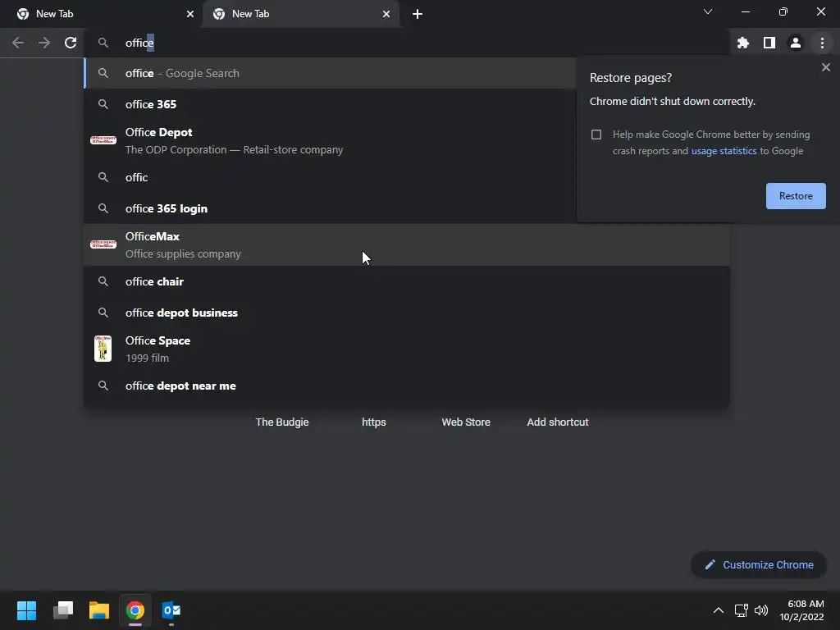Show hidden system tray icons
The width and height of the screenshot is (840, 630).
[719, 610]
